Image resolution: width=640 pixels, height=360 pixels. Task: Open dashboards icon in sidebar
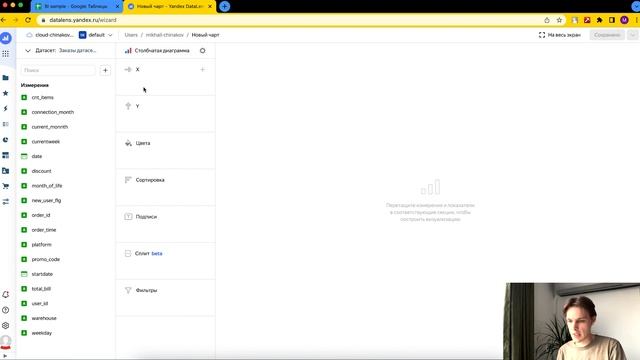(6, 155)
